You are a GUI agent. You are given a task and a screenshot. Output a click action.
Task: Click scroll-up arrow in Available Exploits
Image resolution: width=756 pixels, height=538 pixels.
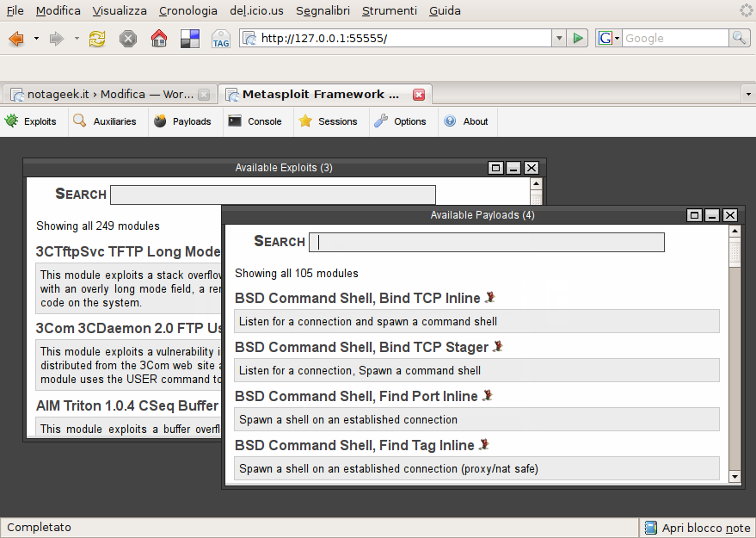[536, 183]
